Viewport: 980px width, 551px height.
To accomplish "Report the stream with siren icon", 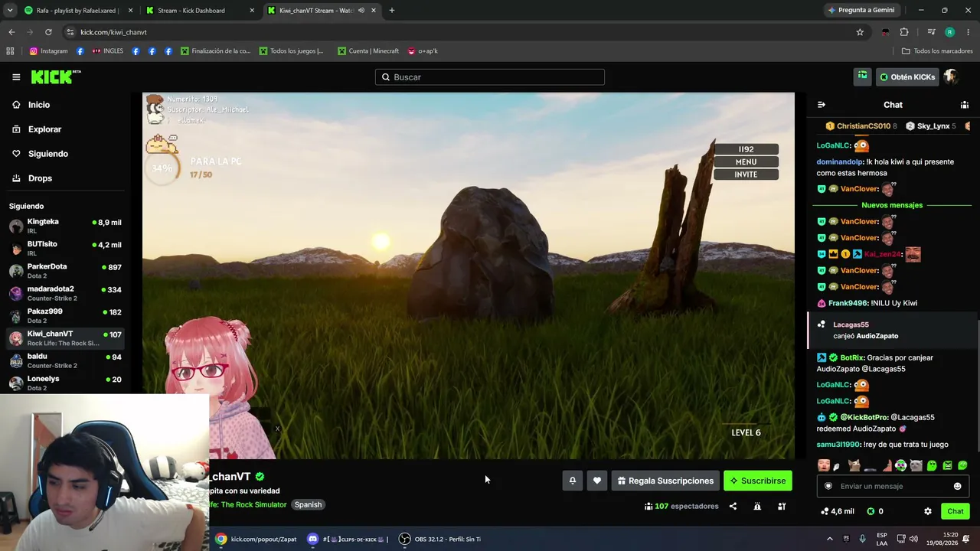I will [x=757, y=506].
